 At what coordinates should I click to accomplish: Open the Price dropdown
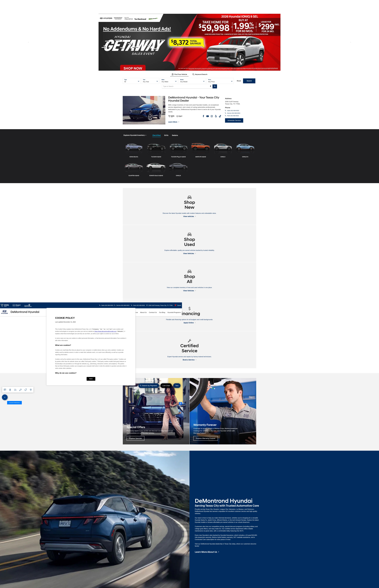click(x=220, y=81)
